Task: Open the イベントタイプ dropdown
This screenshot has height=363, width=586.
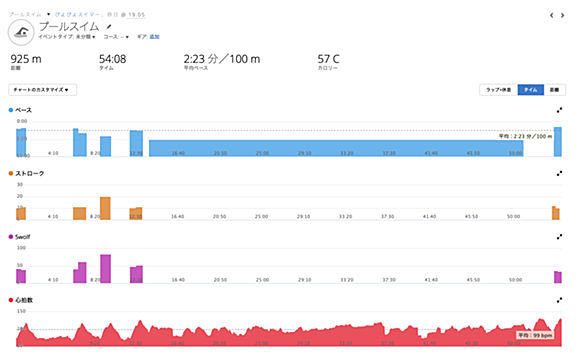Action: point(67,37)
